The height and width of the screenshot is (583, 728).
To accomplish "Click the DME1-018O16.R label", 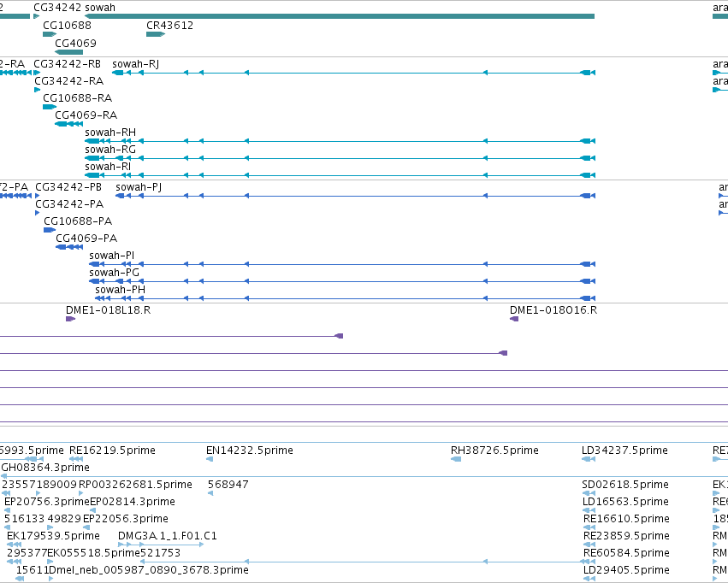I will 553,309.
